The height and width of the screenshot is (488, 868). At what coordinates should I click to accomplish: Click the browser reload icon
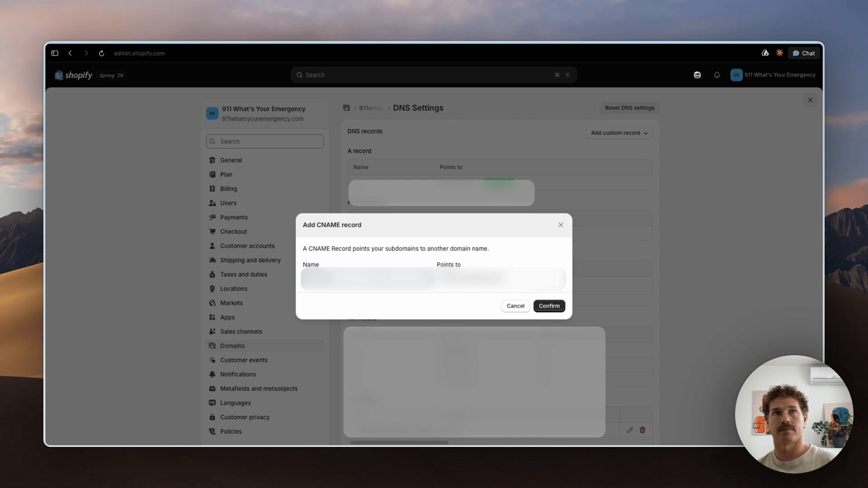coord(102,53)
